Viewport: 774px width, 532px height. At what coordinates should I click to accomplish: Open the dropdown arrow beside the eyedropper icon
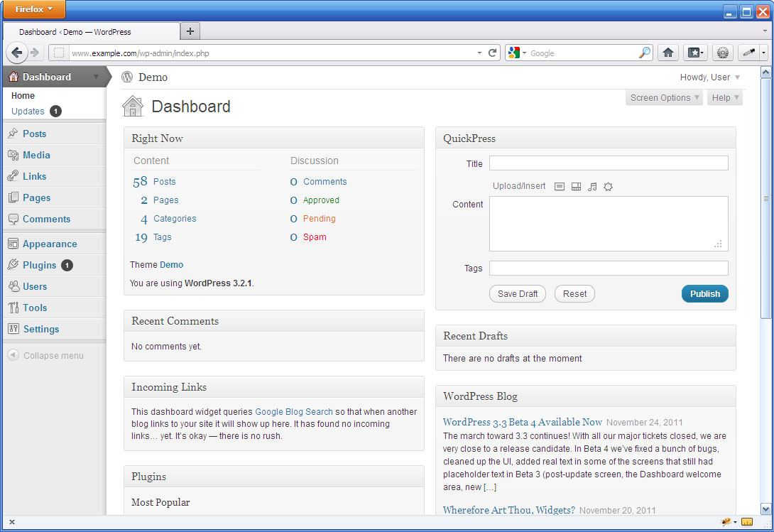coord(763,53)
